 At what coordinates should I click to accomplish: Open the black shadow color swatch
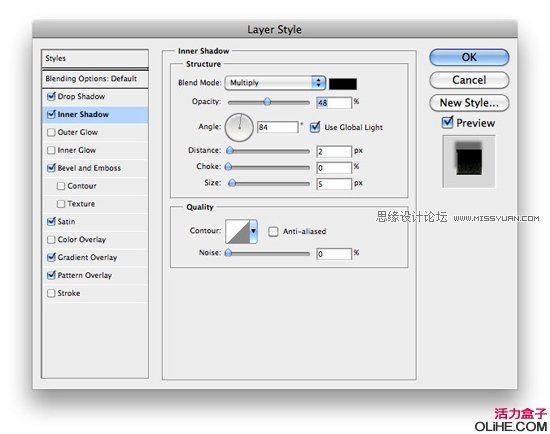click(x=343, y=84)
